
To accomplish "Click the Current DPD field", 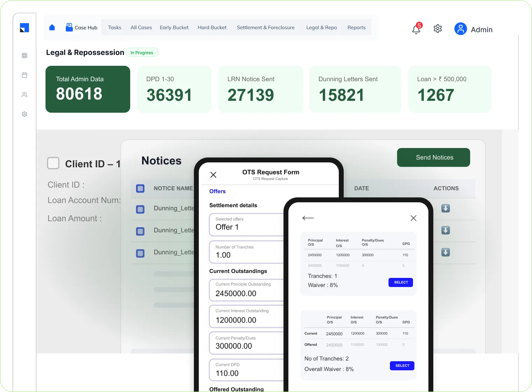I will pos(246,370).
